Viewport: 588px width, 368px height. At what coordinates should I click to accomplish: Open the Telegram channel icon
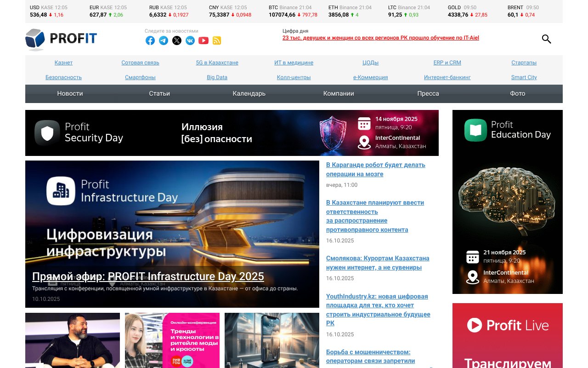pyautogui.click(x=164, y=40)
